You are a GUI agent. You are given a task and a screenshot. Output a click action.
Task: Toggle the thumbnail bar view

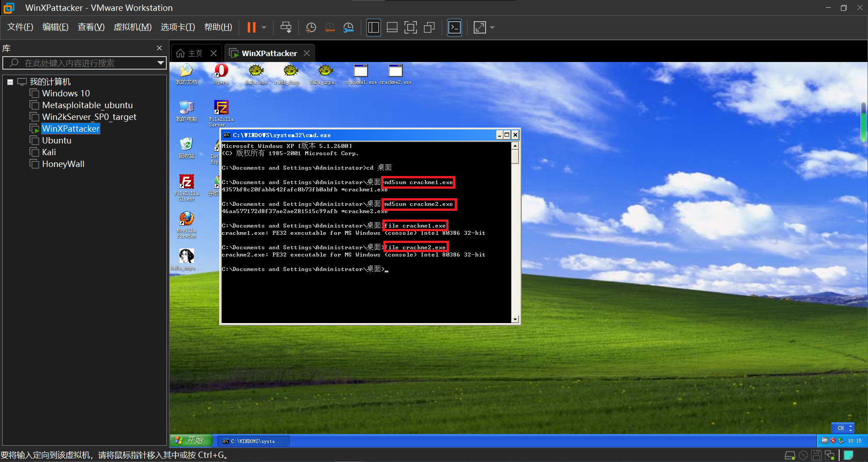coord(392,28)
